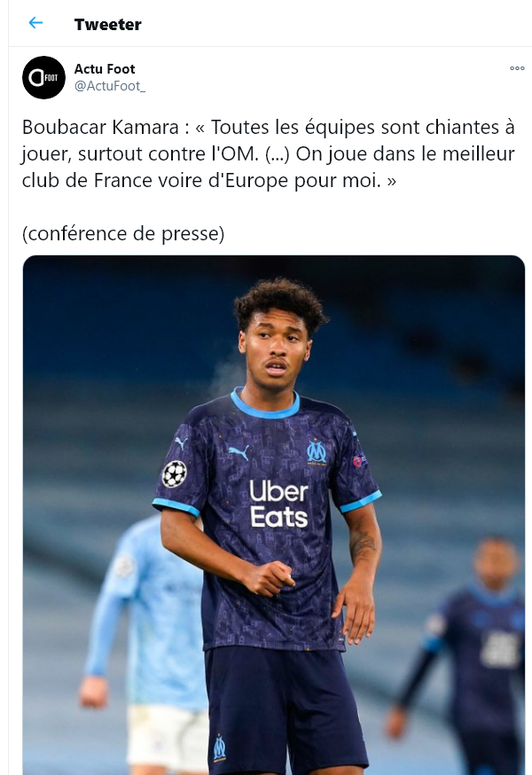Click the OM crest on the shorts

tap(220, 748)
